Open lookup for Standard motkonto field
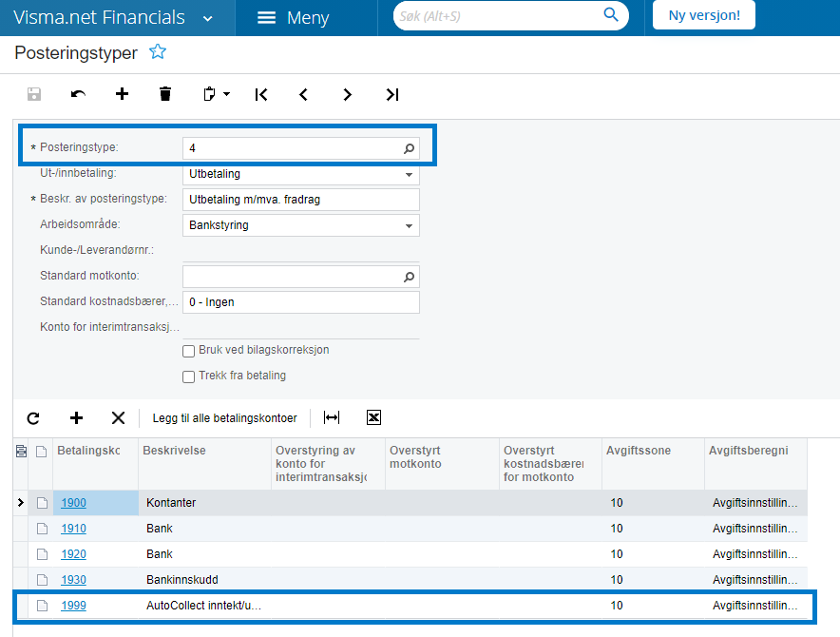The width and height of the screenshot is (840, 637). [409, 277]
